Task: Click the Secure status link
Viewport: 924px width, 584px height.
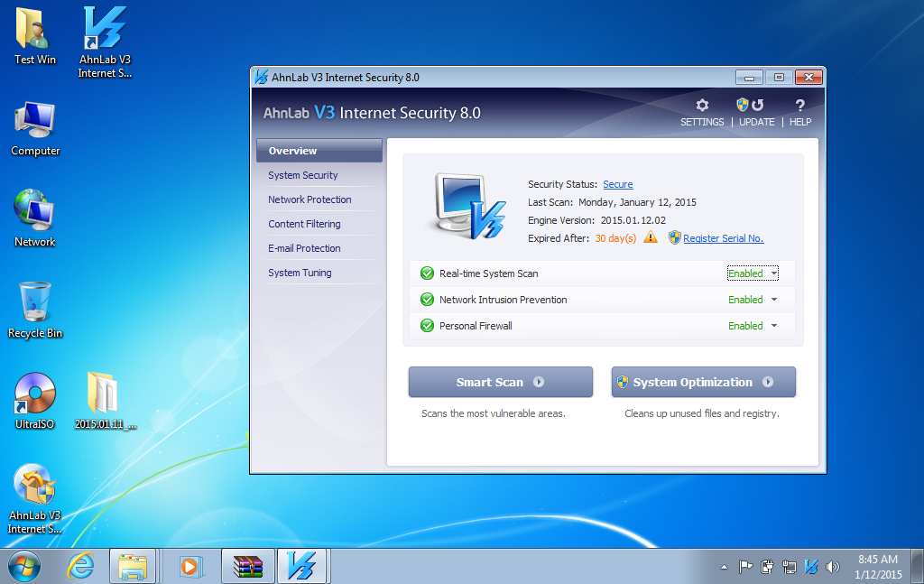Action: (617, 184)
